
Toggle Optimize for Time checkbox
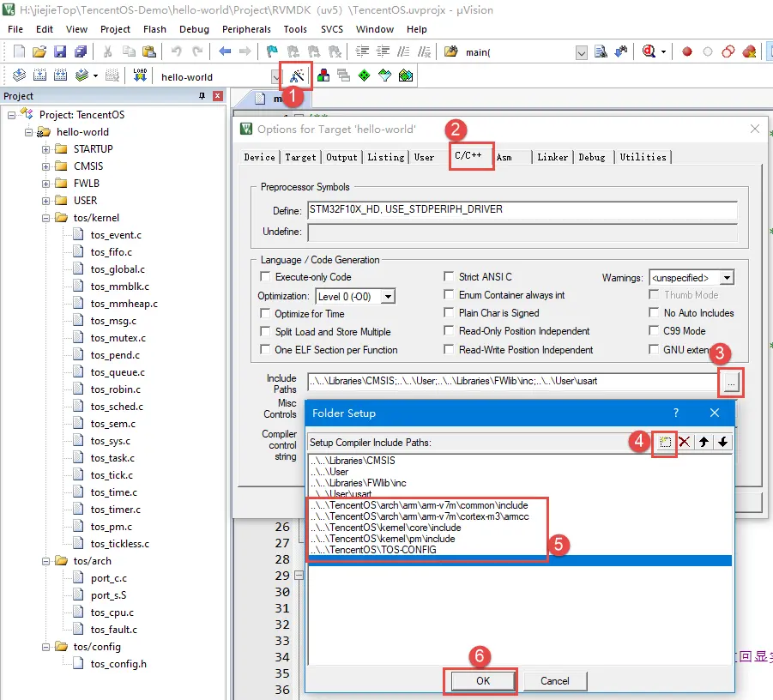265,313
